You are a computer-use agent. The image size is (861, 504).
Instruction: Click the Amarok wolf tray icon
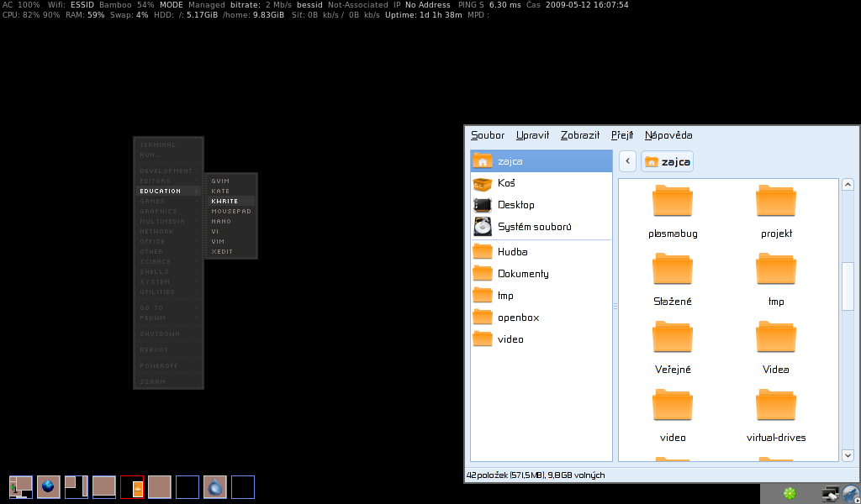click(x=851, y=494)
